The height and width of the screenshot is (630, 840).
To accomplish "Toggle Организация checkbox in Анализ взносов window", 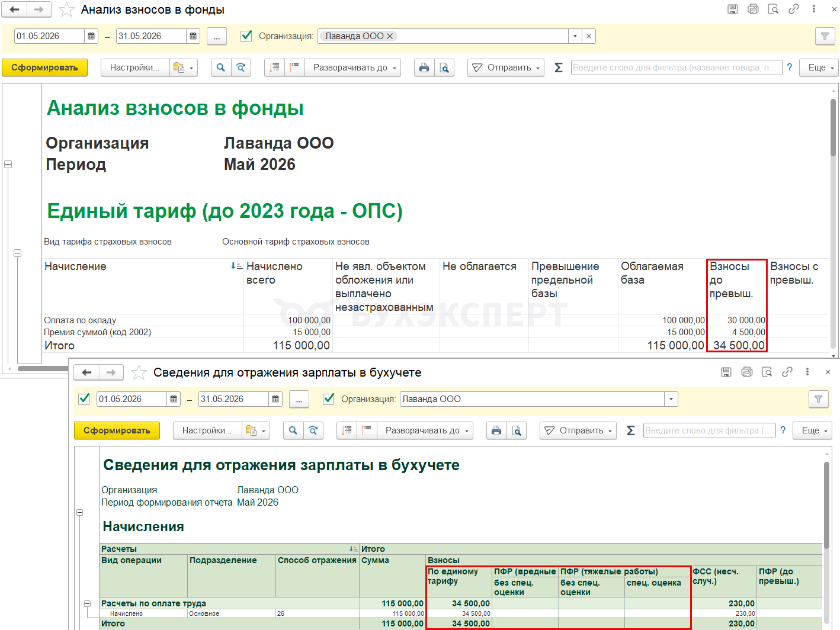I will [x=246, y=36].
